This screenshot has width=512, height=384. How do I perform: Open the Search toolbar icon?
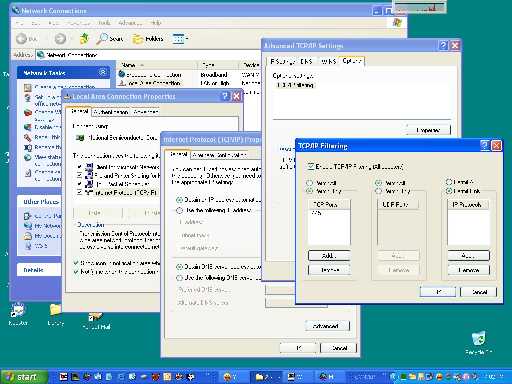coord(110,39)
